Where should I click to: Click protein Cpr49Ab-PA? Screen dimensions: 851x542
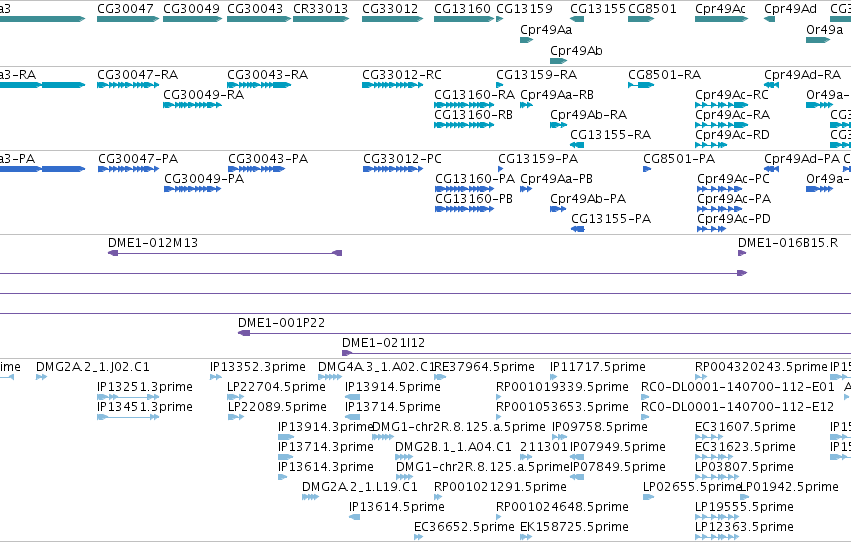pyautogui.click(x=558, y=209)
